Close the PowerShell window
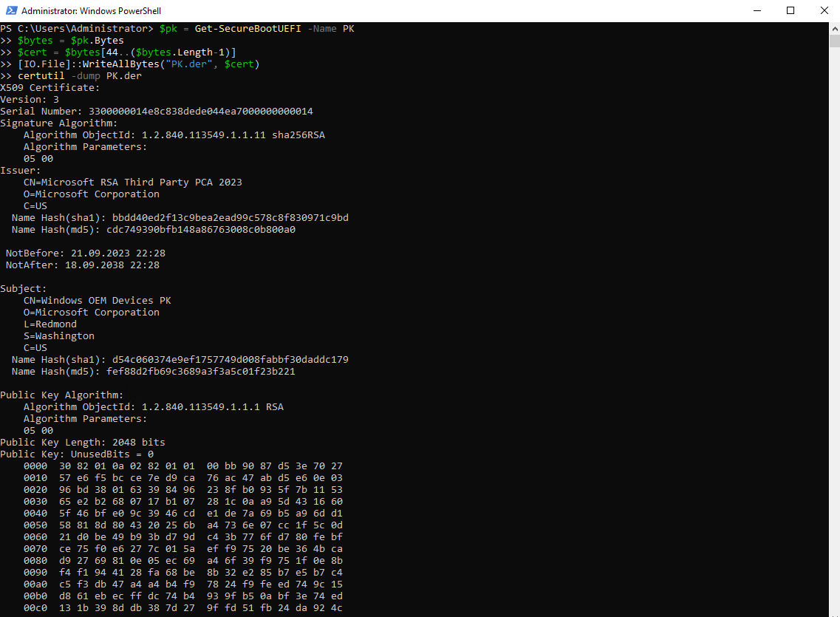Screen dimensions: 840x617 pos(824,10)
